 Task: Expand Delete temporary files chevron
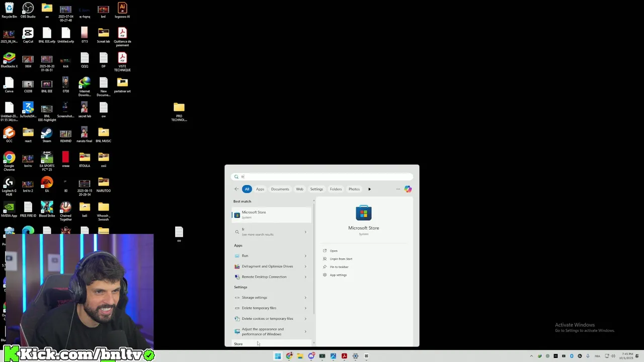pyautogui.click(x=305, y=308)
